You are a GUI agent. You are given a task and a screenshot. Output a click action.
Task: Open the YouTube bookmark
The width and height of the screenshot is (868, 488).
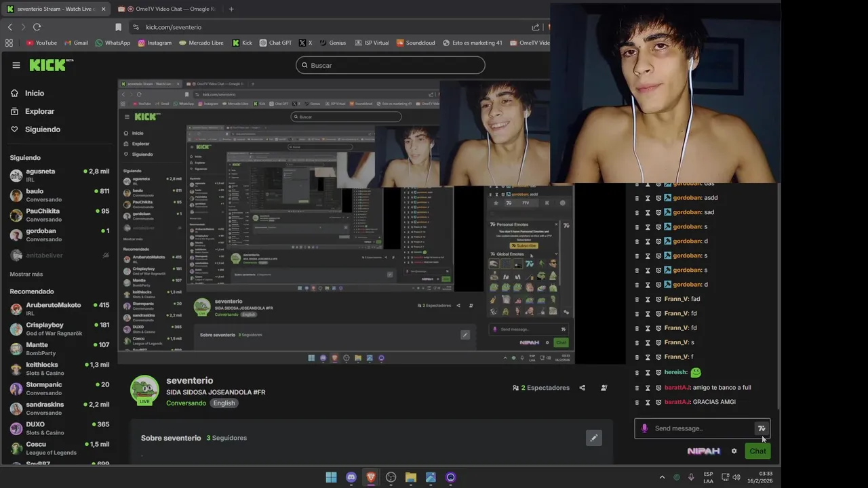(x=41, y=43)
